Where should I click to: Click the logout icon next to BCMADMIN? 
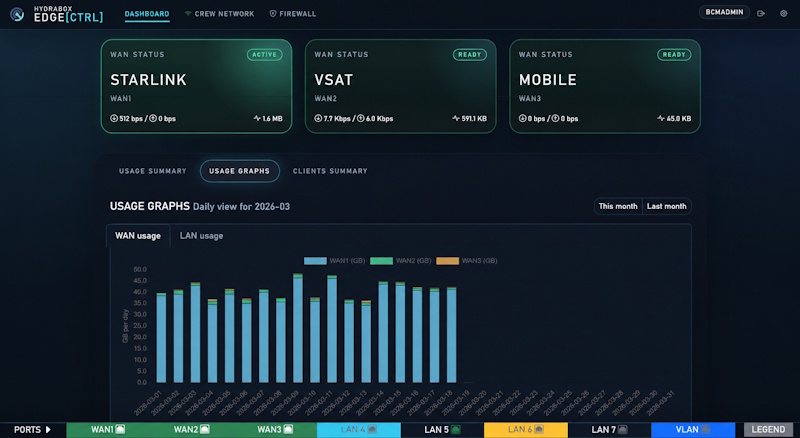(x=761, y=13)
